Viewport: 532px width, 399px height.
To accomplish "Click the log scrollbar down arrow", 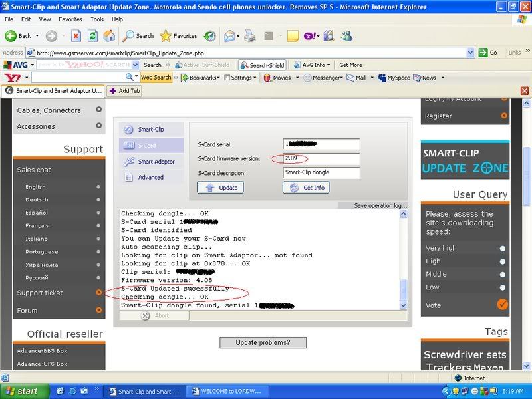I will click(x=404, y=305).
